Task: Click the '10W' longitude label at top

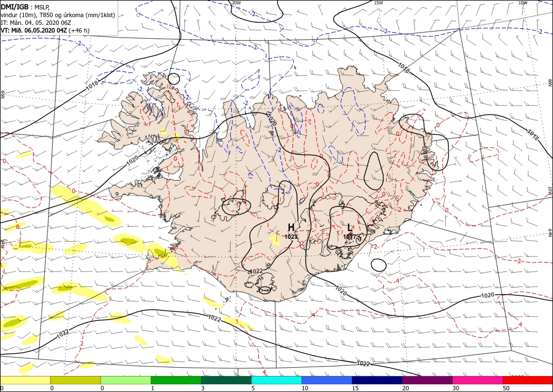Action: click(x=523, y=3)
